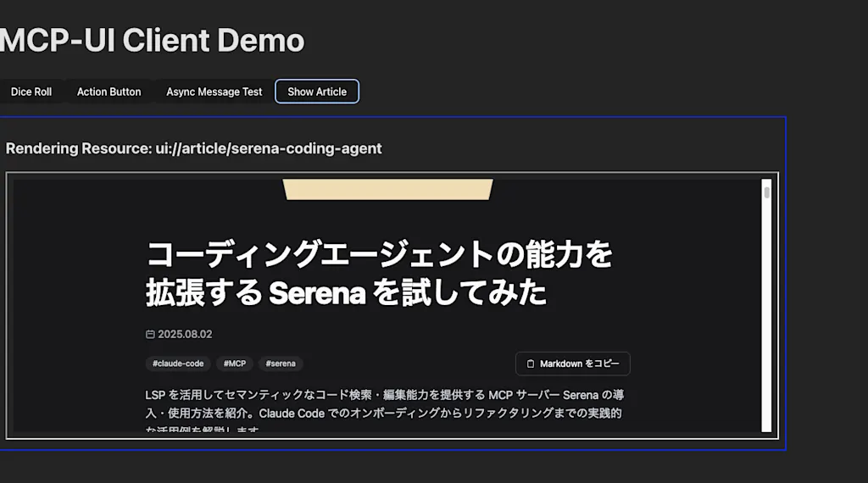868x483 pixels.
Task: Click the Dice Roll button
Action: pos(31,92)
